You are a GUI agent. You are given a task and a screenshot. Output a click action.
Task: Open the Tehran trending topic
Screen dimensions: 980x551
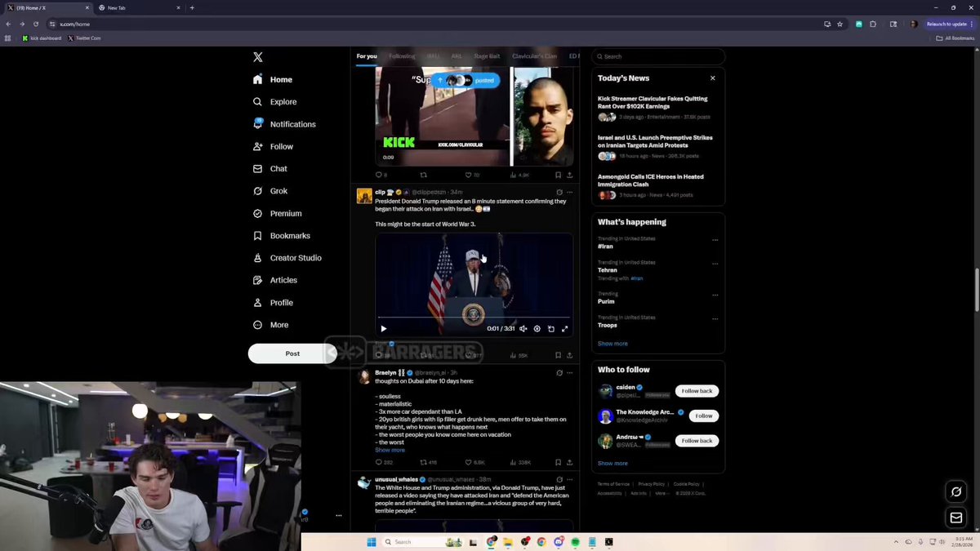[x=607, y=270]
